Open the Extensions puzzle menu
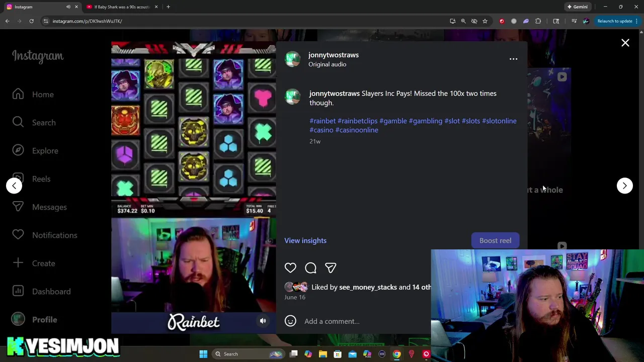 pos(538,21)
